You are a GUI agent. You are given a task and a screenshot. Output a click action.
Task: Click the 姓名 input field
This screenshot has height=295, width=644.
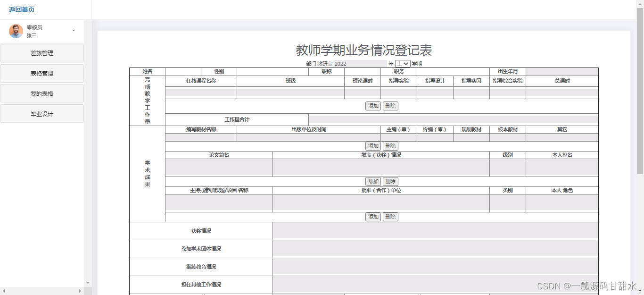184,71
